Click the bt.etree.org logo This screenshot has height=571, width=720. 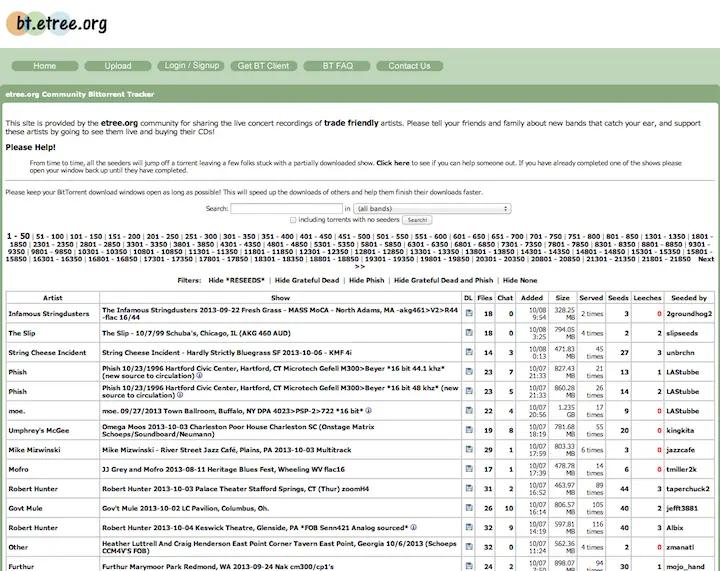click(x=56, y=23)
